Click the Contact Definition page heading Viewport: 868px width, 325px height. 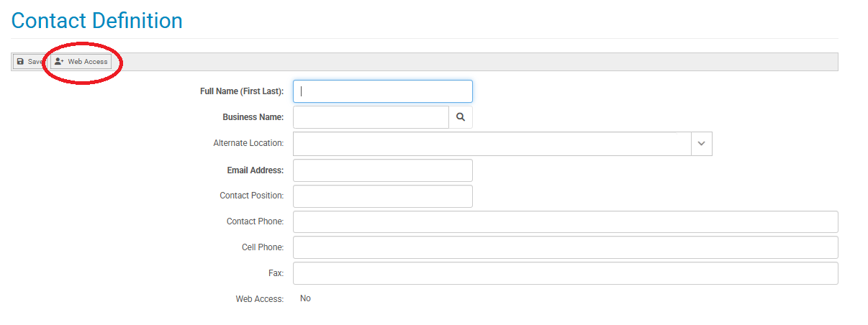(x=97, y=21)
